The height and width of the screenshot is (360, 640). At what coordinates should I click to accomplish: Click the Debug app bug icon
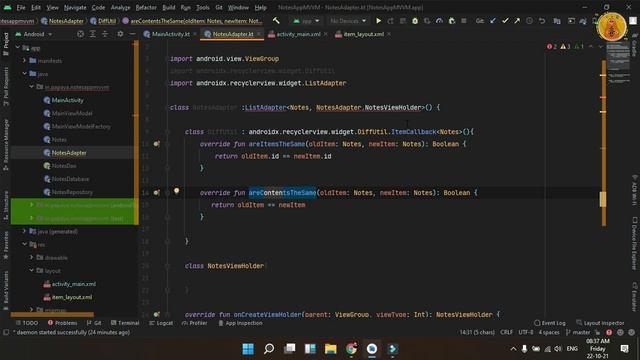415,20
